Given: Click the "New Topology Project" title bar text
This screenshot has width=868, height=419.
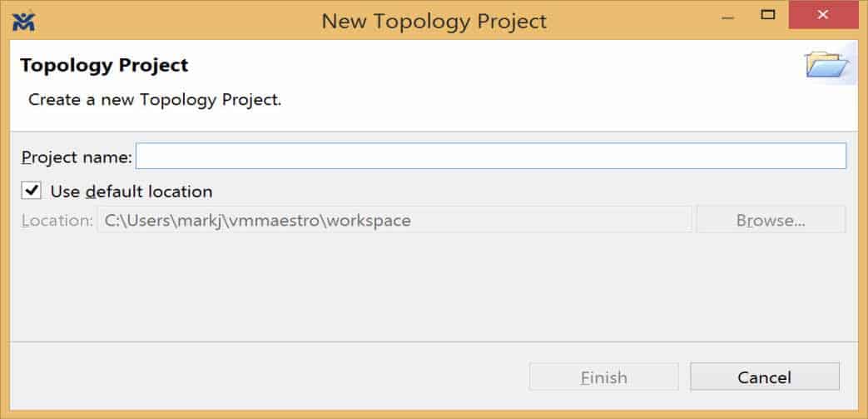Looking at the screenshot, I should pyautogui.click(x=434, y=22).
